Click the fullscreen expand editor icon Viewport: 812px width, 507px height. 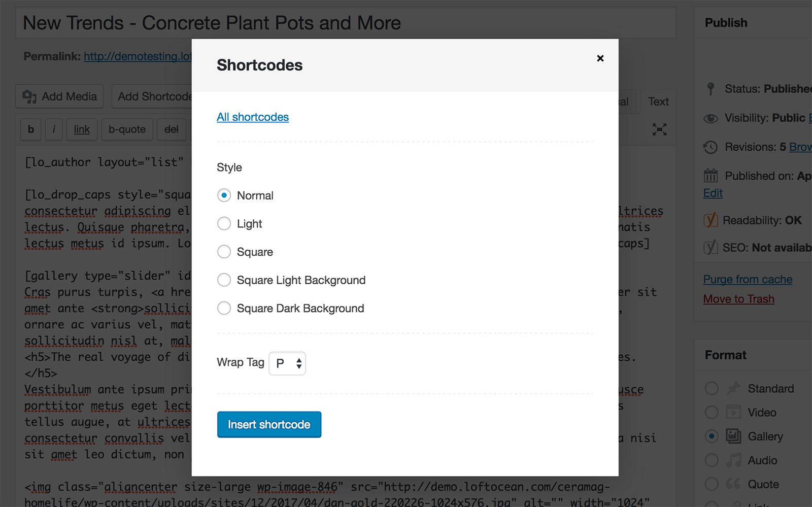tap(659, 129)
